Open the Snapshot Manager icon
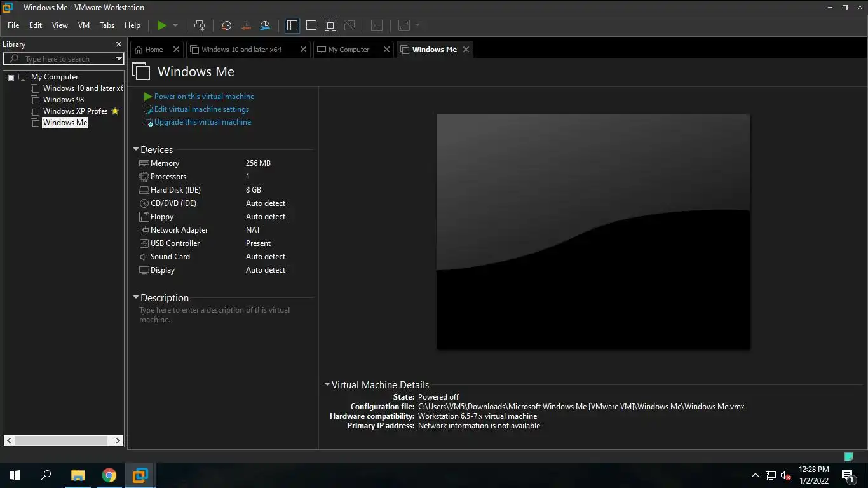Screen dimensions: 868x488 (x=265, y=25)
